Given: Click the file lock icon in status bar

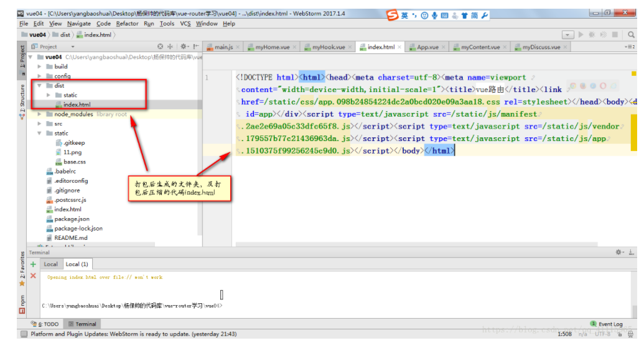Looking at the screenshot, I should point(620,334).
